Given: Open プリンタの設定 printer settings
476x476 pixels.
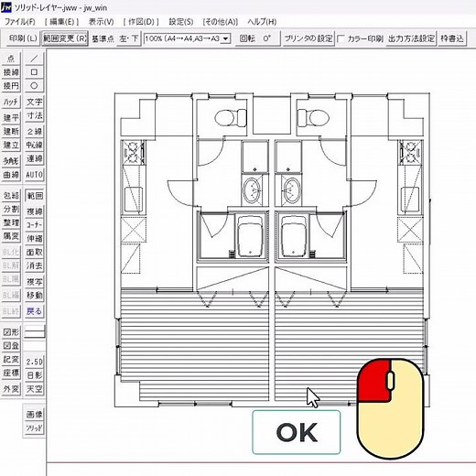Looking at the screenshot, I should pos(308,38).
